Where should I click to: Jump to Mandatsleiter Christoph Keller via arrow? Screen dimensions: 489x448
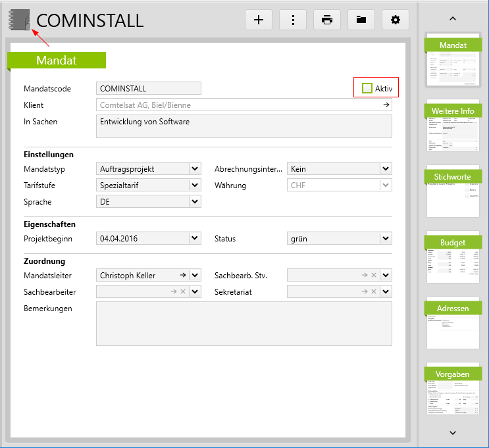click(x=183, y=276)
